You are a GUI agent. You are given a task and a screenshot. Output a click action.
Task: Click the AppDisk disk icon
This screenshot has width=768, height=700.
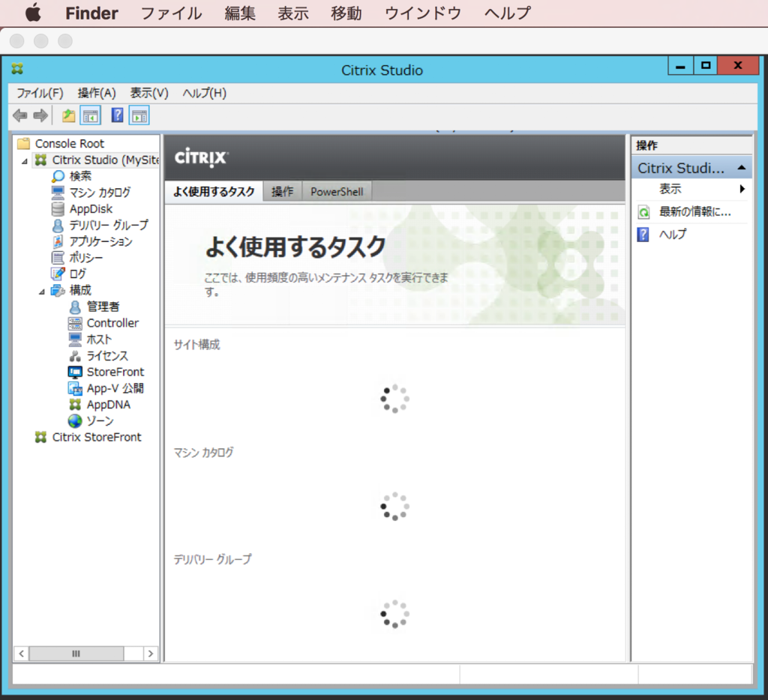(x=58, y=209)
